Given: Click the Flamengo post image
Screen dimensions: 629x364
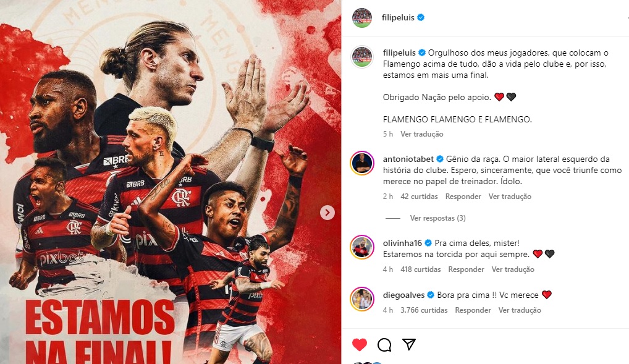Looking at the screenshot, I should click(171, 182).
